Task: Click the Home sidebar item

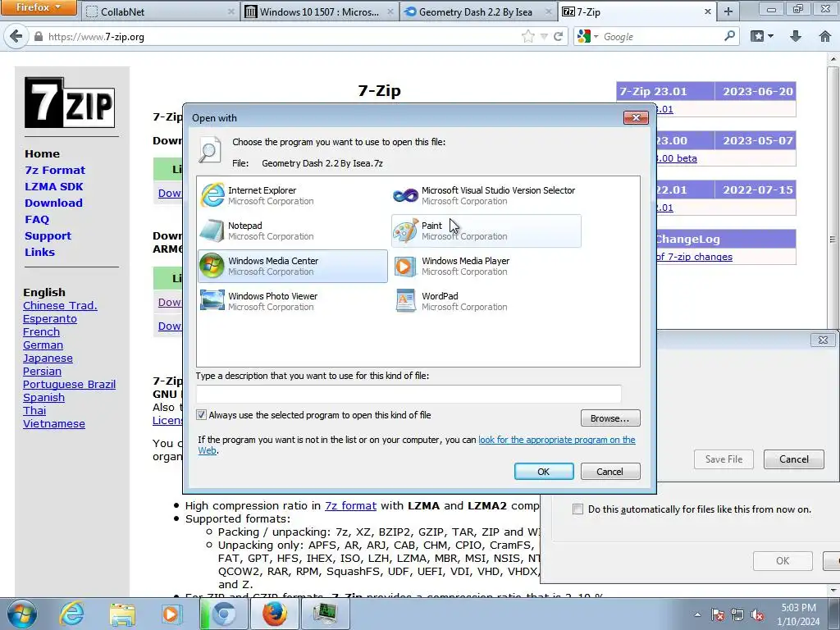Action: (x=42, y=153)
